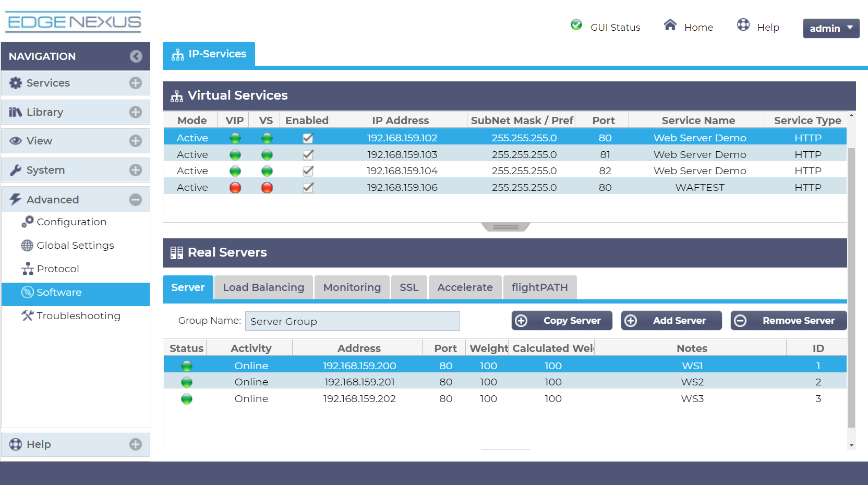The height and width of the screenshot is (485, 868).
Task: Click the Global Settings globe icon
Action: (x=27, y=245)
